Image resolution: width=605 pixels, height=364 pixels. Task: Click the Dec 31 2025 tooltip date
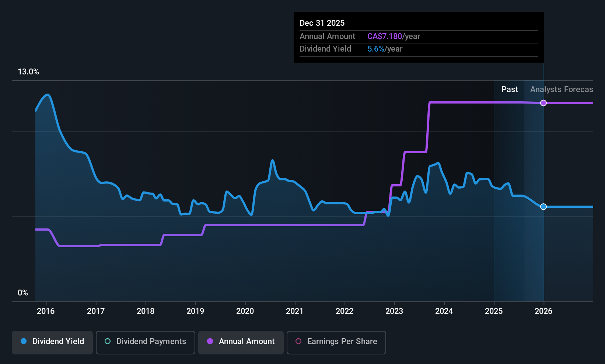tap(322, 23)
